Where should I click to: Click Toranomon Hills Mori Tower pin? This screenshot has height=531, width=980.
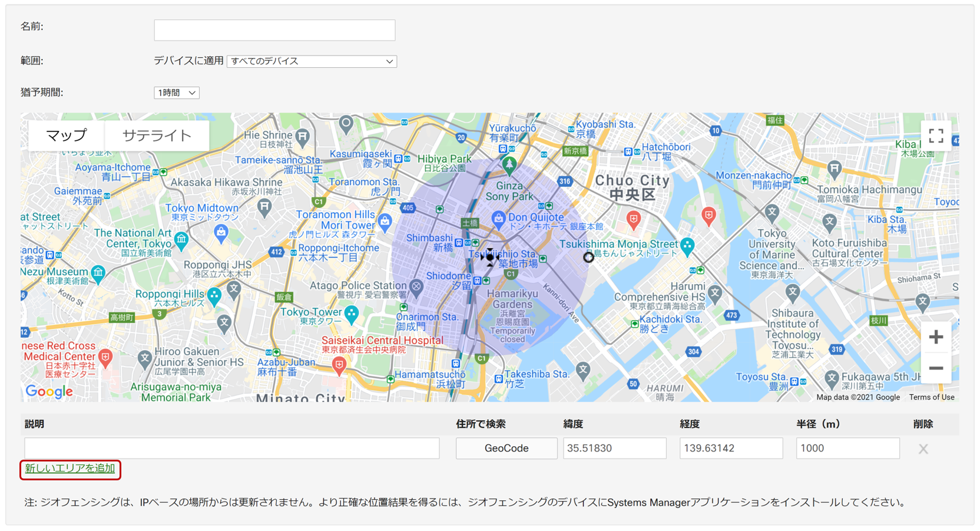[385, 222]
